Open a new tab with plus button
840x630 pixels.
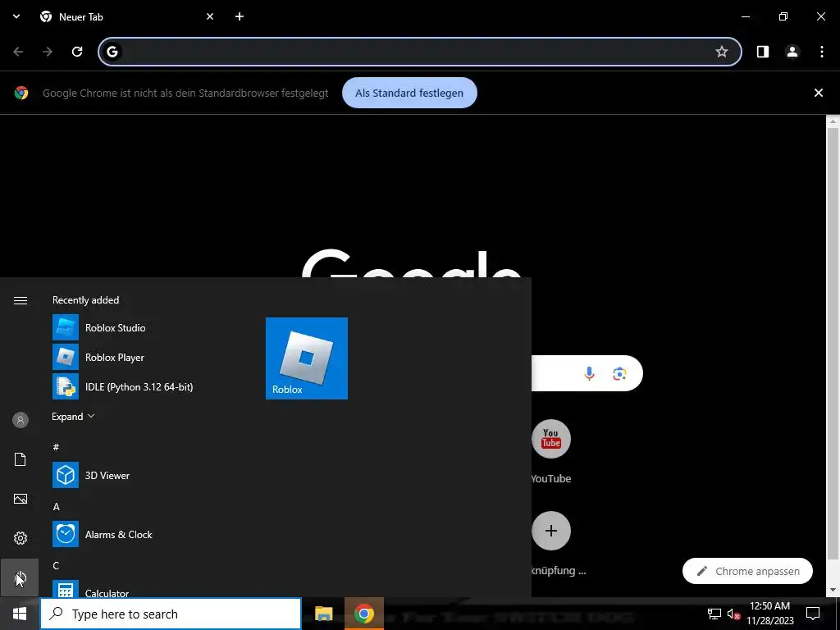240,16
